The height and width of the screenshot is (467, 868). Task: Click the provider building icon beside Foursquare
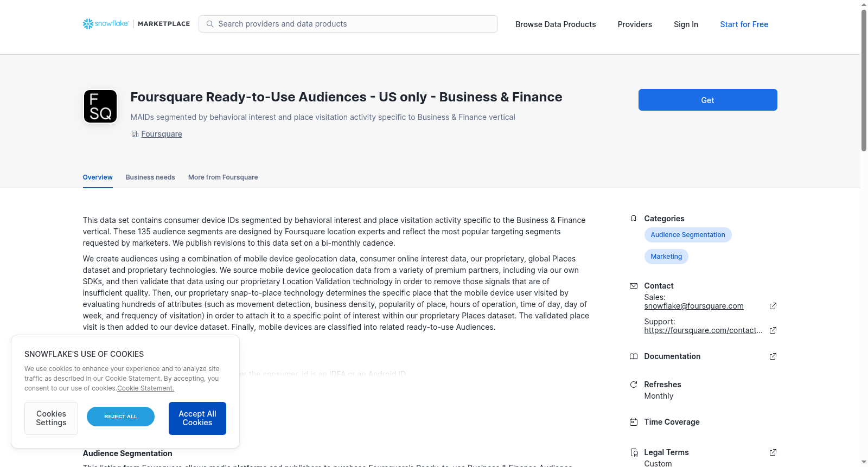point(135,134)
